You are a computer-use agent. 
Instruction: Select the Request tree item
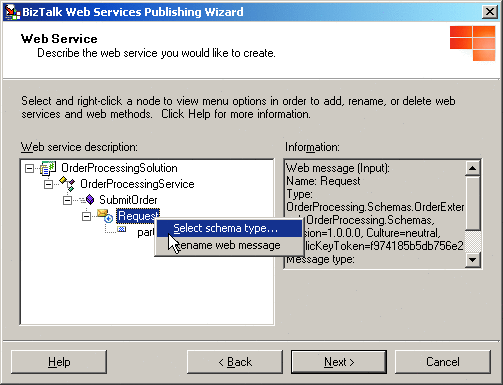click(138, 216)
